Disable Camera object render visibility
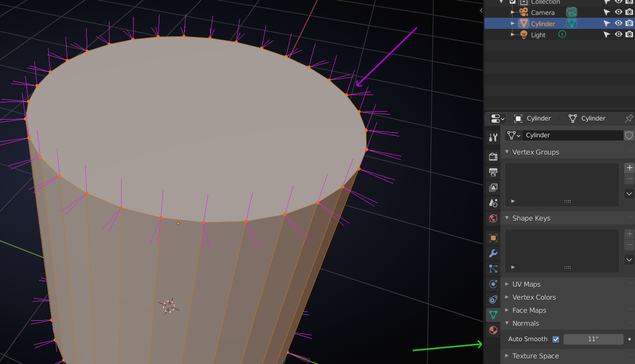Viewport: 635px width, 364px height. point(629,12)
